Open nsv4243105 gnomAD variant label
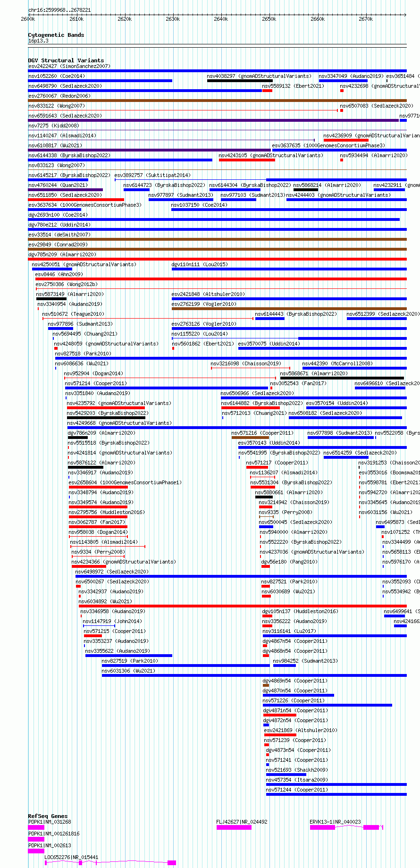 pyautogui.click(x=271, y=155)
